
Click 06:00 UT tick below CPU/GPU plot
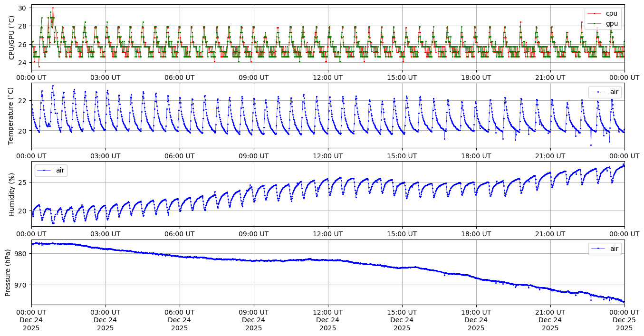(180, 77)
